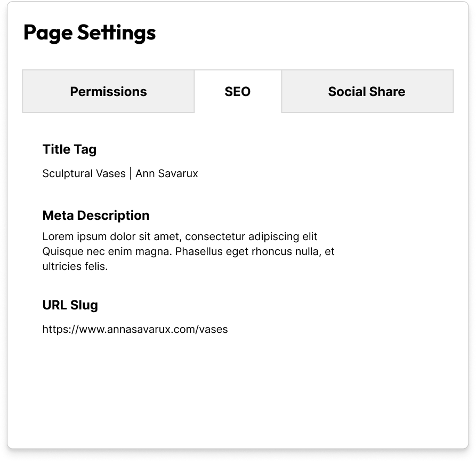Screen dimensions: 476x462
Task: Open the Social Share tab
Action: [367, 92]
